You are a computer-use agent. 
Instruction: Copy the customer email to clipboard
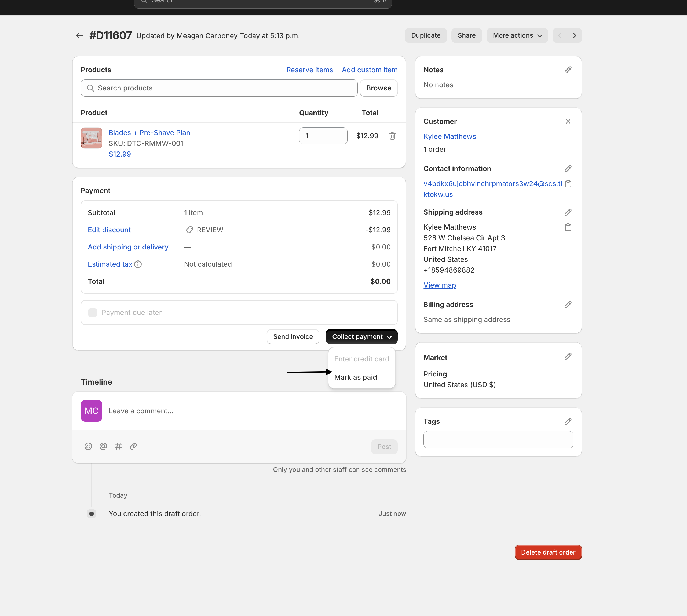pos(568,184)
